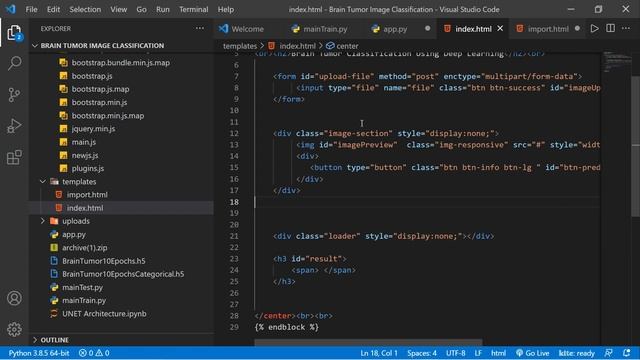Open the Run and Debug view icon
The width and height of the screenshot is (640, 360).
coord(14,126)
